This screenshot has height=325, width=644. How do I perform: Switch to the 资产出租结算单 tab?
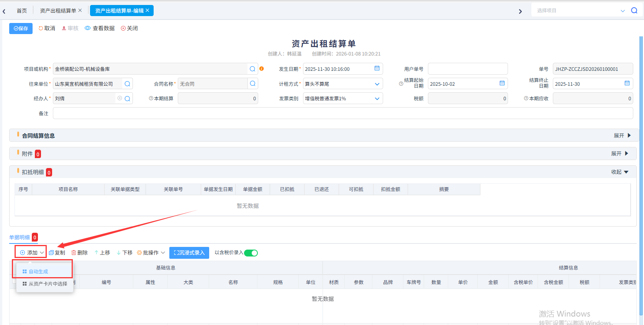[58, 11]
